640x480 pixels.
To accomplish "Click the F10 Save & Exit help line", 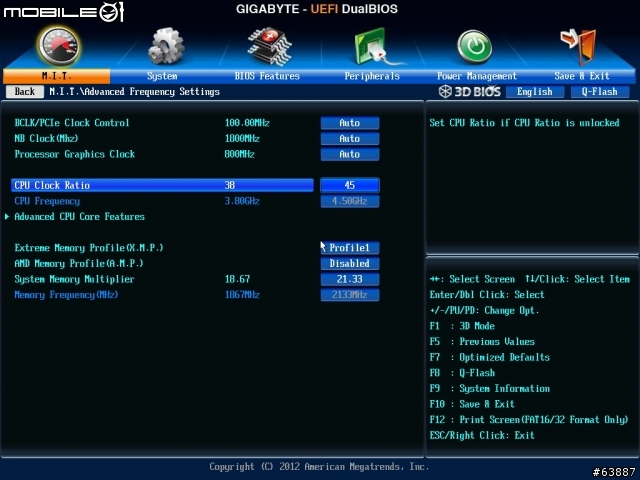I will (x=472, y=404).
